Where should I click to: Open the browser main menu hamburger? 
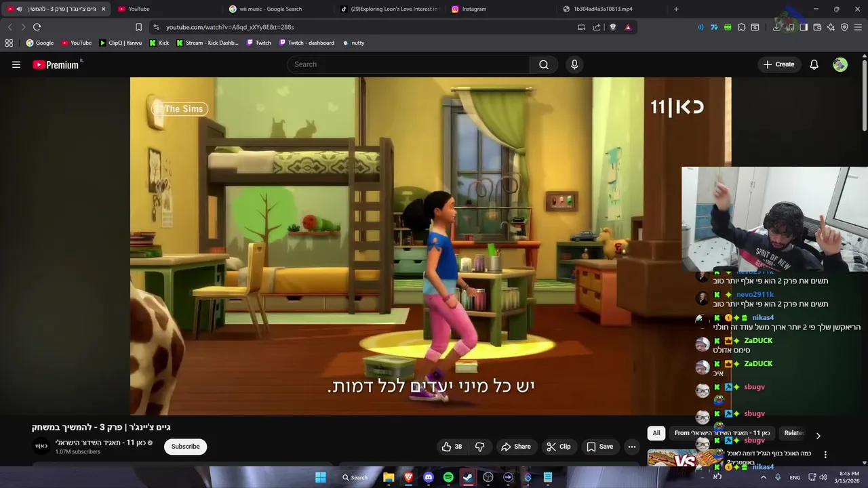(x=858, y=27)
